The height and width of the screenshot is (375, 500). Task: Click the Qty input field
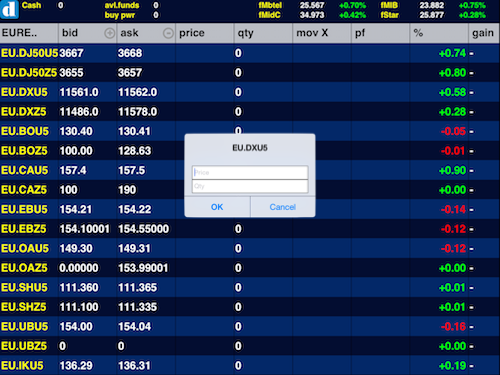coord(250,186)
